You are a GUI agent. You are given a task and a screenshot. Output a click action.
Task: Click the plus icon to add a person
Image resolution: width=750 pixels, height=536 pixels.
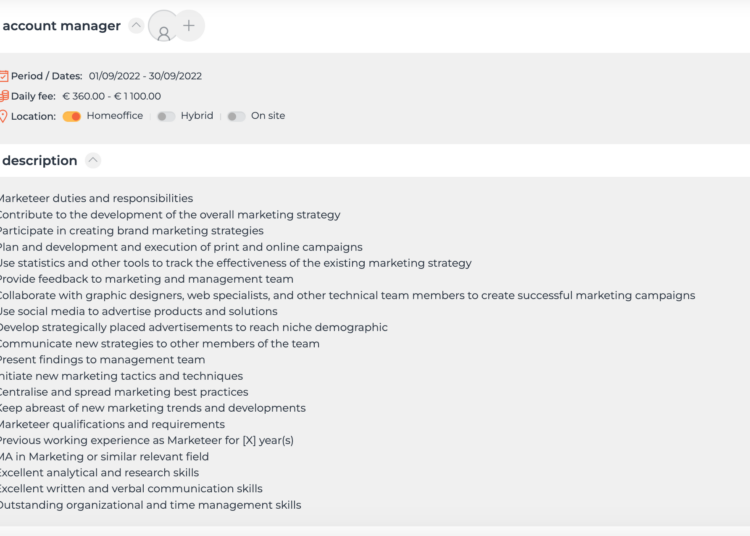(189, 26)
